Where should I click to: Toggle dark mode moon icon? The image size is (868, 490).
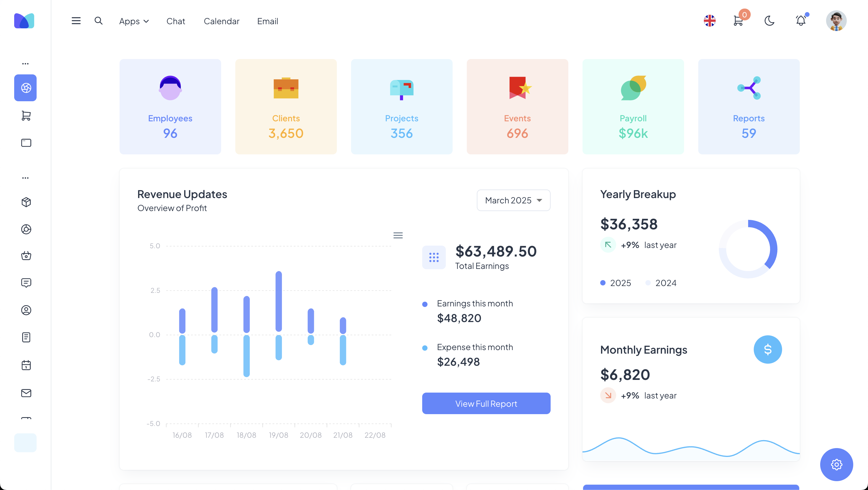coord(769,21)
